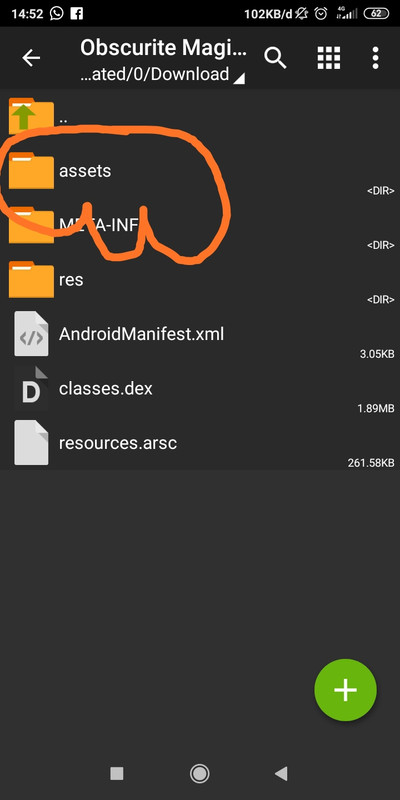This screenshot has height=800, width=400.
Task: Click the resources.arsc file name
Action: pyautogui.click(x=118, y=443)
